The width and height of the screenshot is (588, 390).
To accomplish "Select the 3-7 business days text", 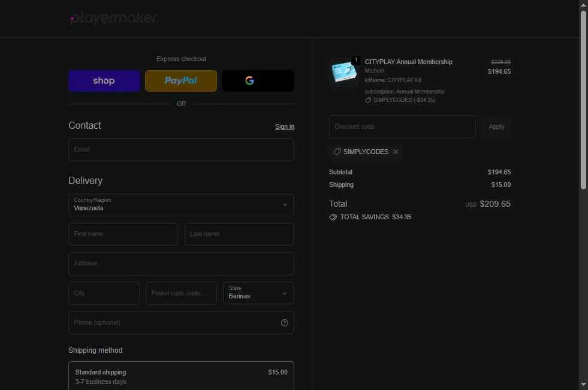I will click(x=101, y=382).
